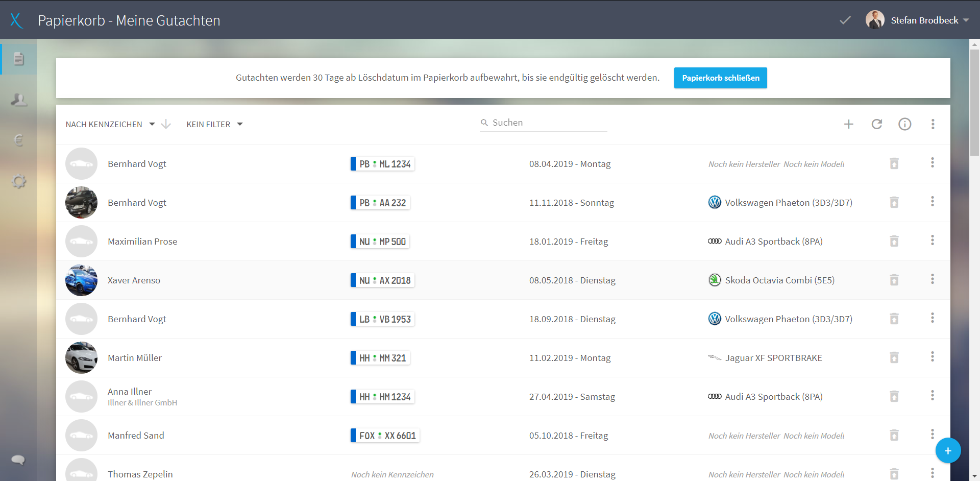Open the reports document icon in sidebar

pyautogui.click(x=19, y=59)
